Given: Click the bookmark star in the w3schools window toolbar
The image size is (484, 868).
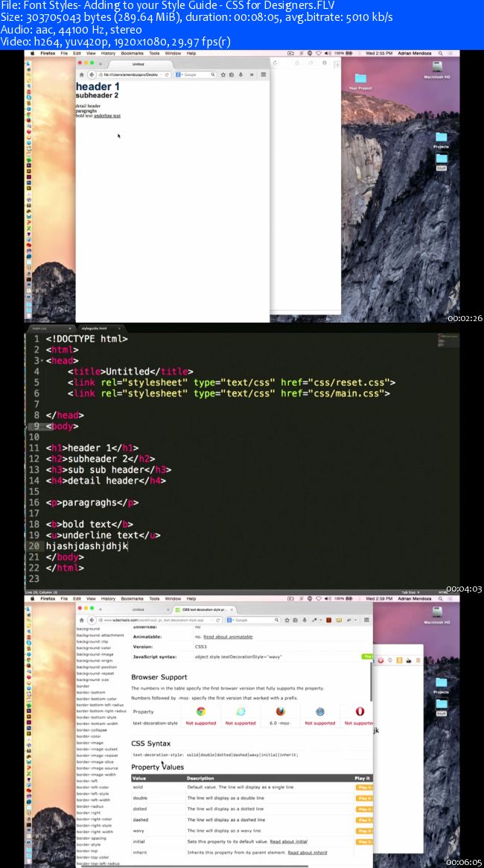Looking at the screenshot, I should tap(287, 620).
